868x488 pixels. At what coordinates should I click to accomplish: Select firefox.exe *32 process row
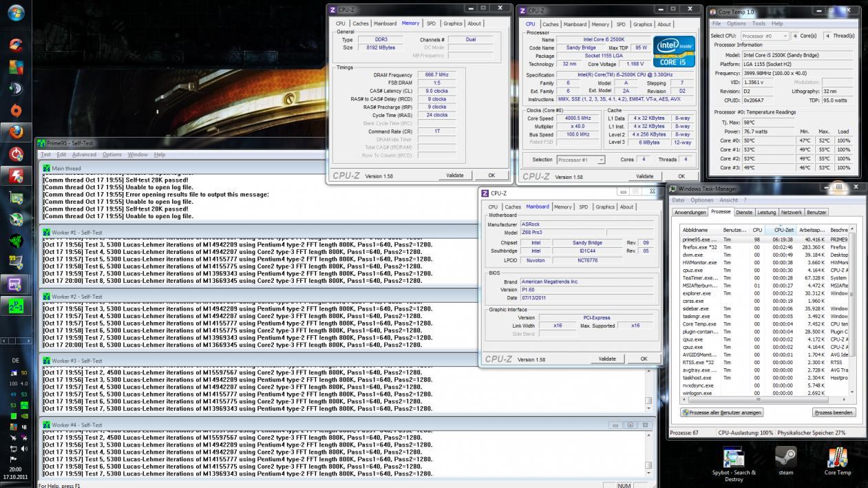pyautogui.click(x=764, y=246)
